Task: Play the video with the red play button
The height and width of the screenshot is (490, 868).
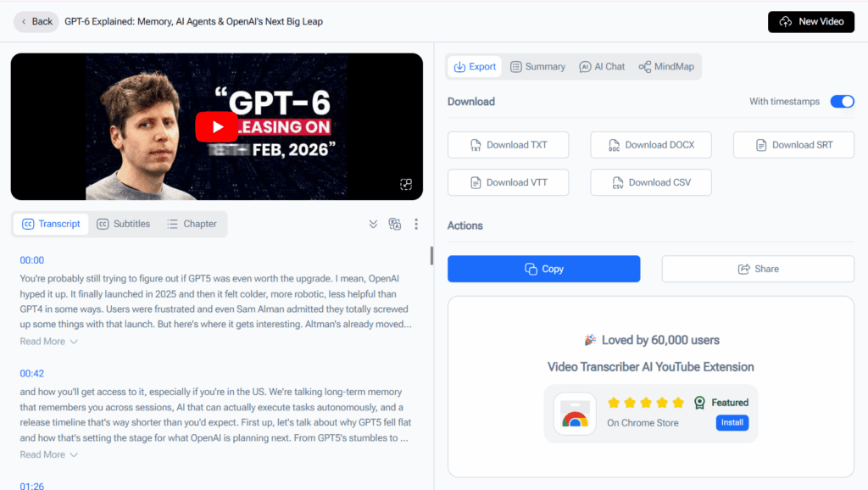Action: pyautogui.click(x=217, y=126)
